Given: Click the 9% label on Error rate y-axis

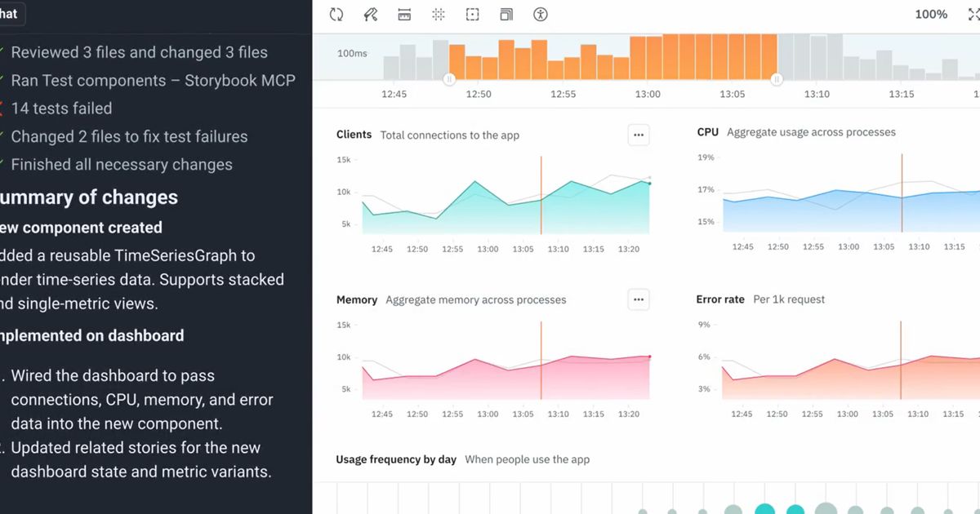Looking at the screenshot, I should [704, 325].
